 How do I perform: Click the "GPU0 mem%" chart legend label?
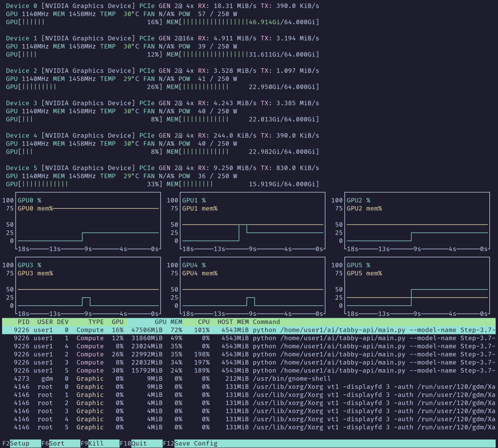pyautogui.click(x=35, y=208)
